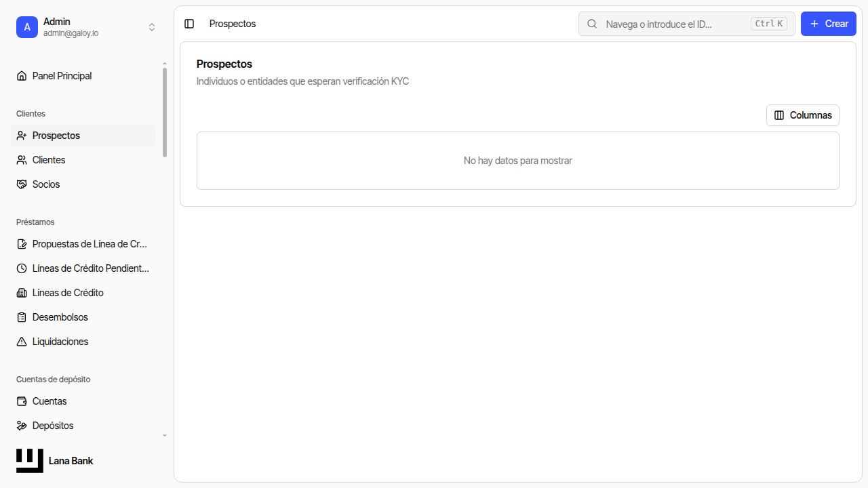Click the Admin avatar letter A
Screen dimensions: 868x488
27,27
